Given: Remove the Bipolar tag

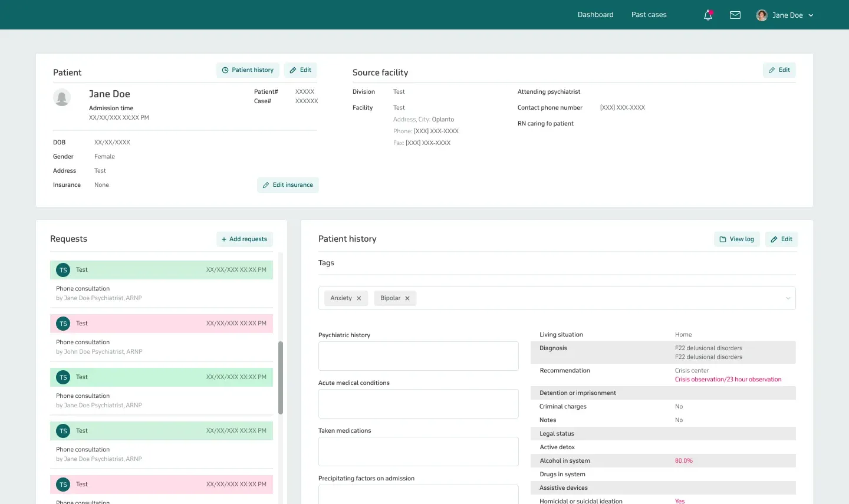Looking at the screenshot, I should click(x=407, y=298).
